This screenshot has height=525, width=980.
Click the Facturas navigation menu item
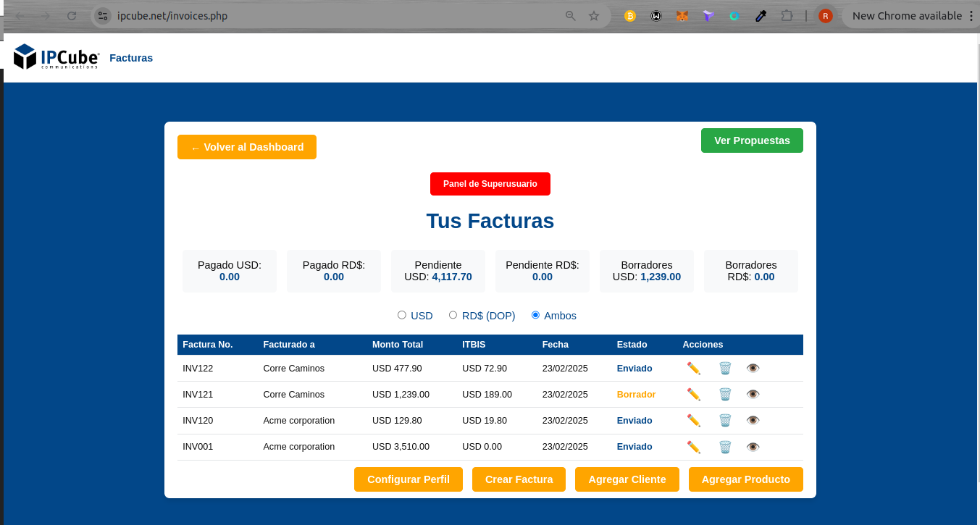(x=131, y=58)
